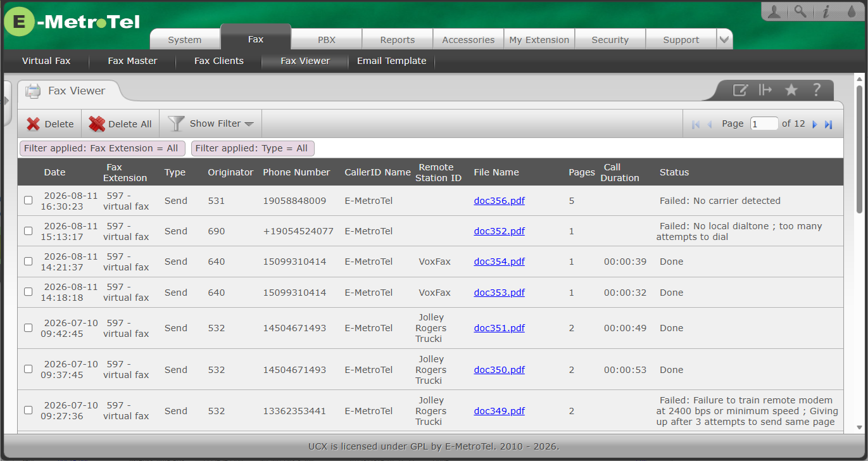Open the Support tab
The height and width of the screenshot is (461, 868).
tap(681, 39)
